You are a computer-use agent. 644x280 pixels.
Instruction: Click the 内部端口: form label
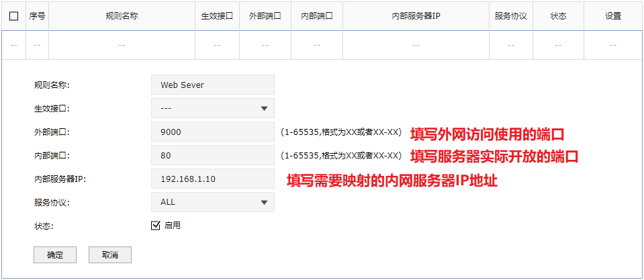(x=52, y=156)
